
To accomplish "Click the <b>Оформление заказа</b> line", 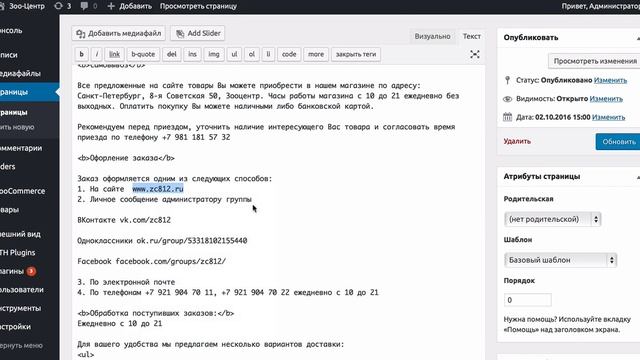I will [x=126, y=158].
